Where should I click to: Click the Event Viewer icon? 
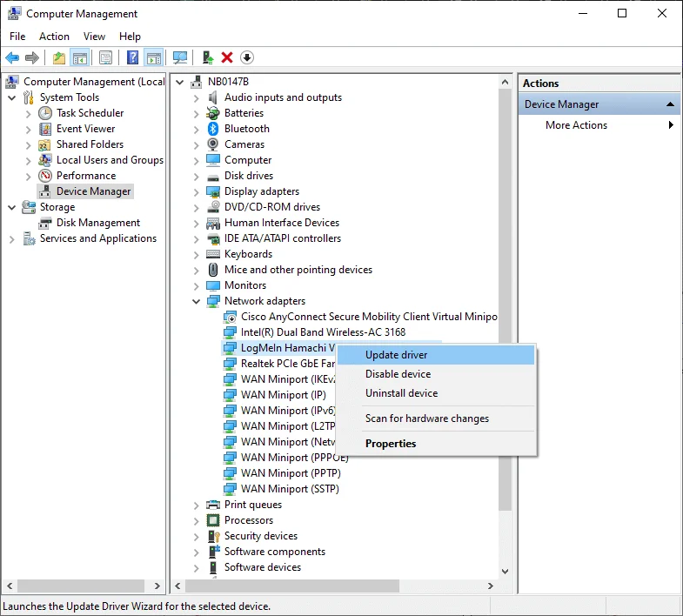pos(45,129)
